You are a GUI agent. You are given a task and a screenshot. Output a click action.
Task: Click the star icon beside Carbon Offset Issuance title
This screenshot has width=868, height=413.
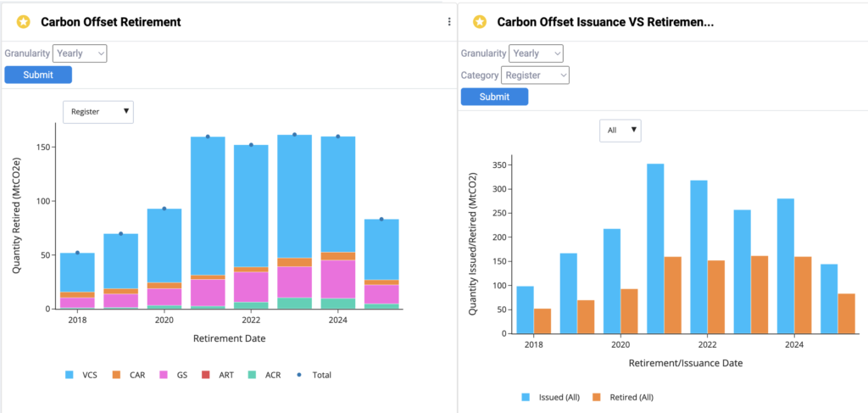coord(480,22)
